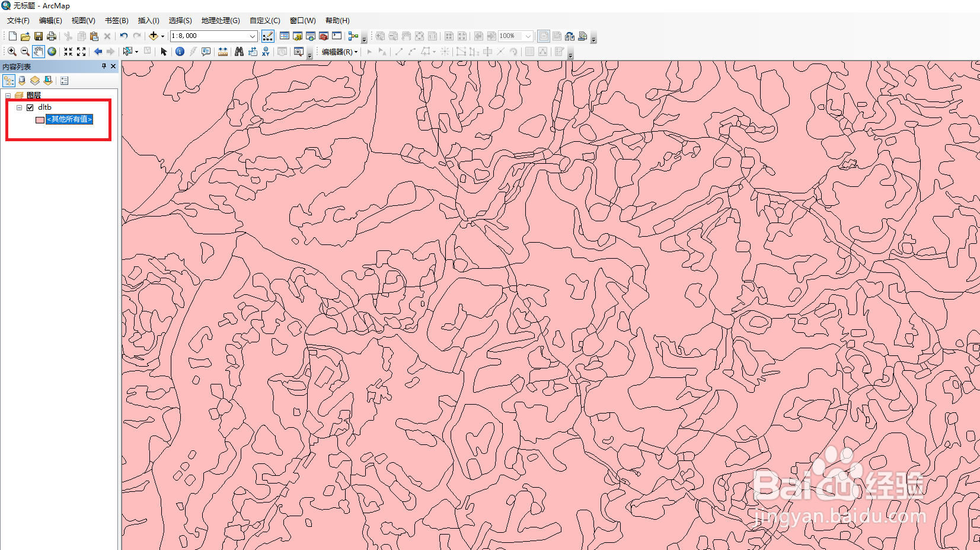Open the Find Route tool
Image resolution: width=980 pixels, height=550 pixels.
point(253,52)
